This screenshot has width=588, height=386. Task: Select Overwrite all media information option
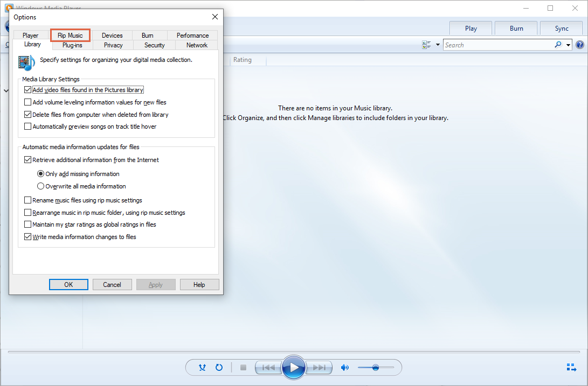pyautogui.click(x=40, y=186)
